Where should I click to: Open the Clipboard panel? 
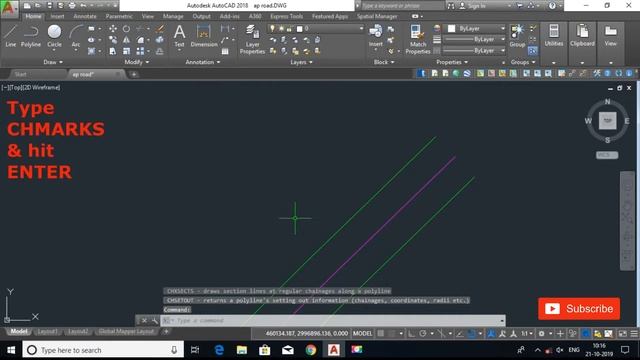click(582, 36)
